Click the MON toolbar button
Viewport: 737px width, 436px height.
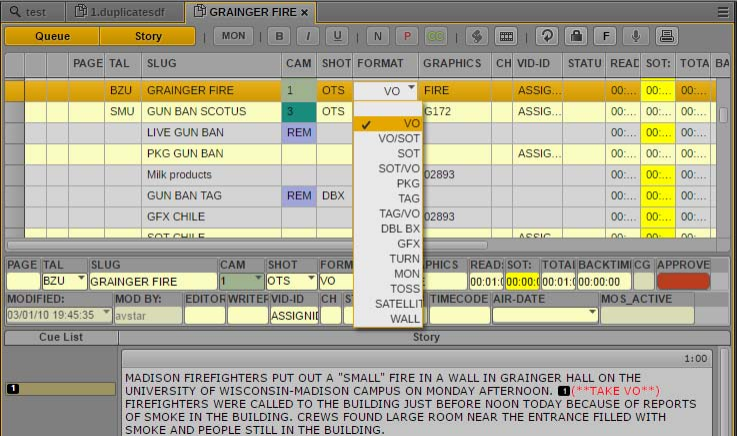click(234, 36)
